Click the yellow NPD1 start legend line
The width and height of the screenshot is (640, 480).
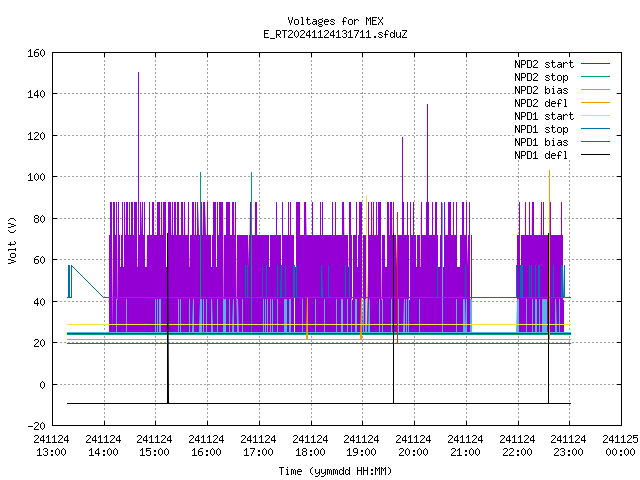596,116
